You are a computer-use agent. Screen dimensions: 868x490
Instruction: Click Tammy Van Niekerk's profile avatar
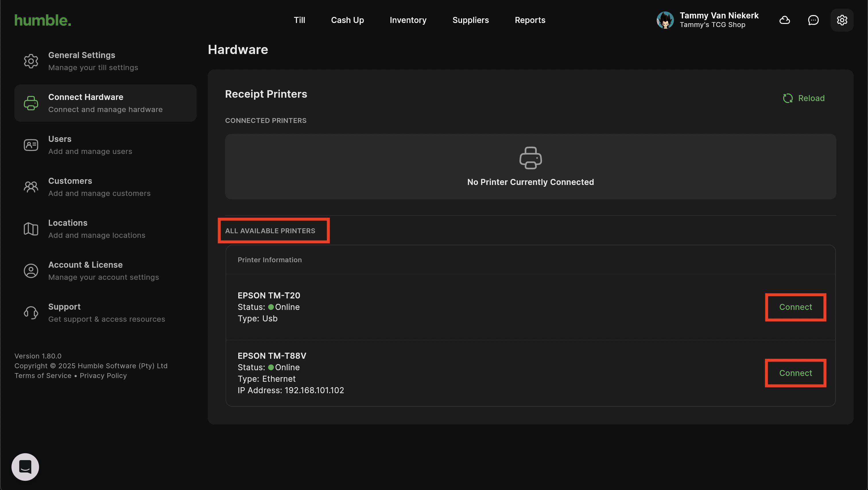[665, 20]
